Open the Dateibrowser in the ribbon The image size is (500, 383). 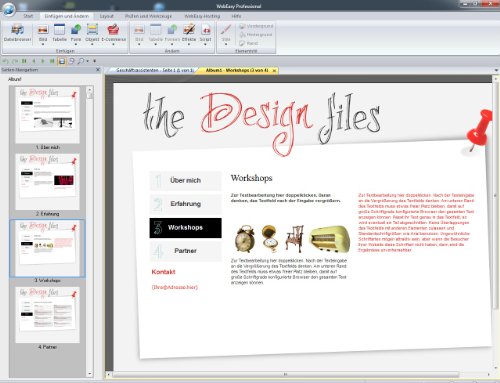pyautogui.click(x=17, y=33)
